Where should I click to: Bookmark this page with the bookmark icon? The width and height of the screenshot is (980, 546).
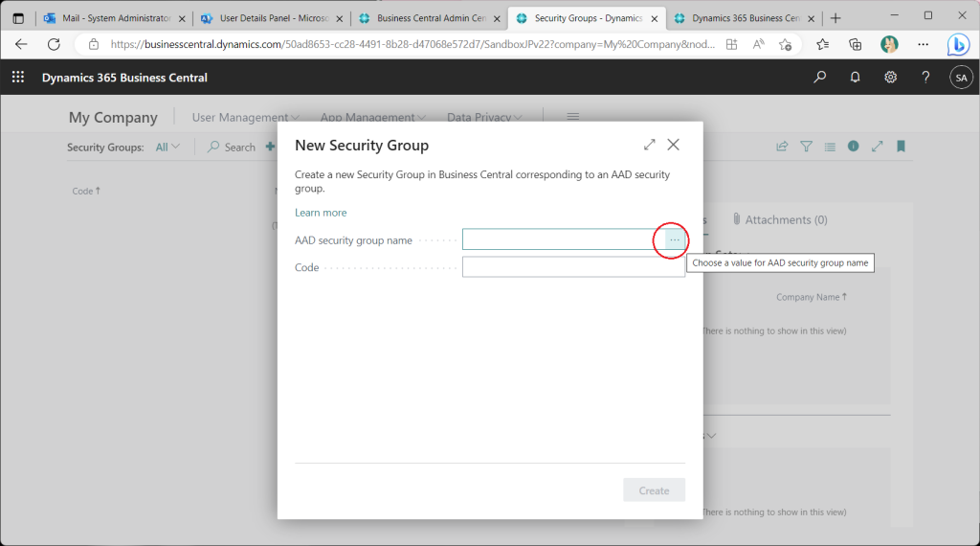901,147
